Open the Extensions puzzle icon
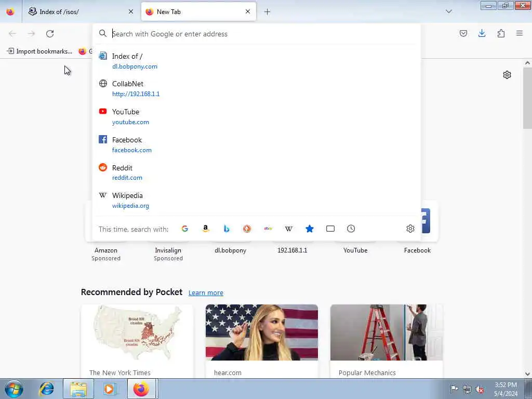 pyautogui.click(x=501, y=33)
